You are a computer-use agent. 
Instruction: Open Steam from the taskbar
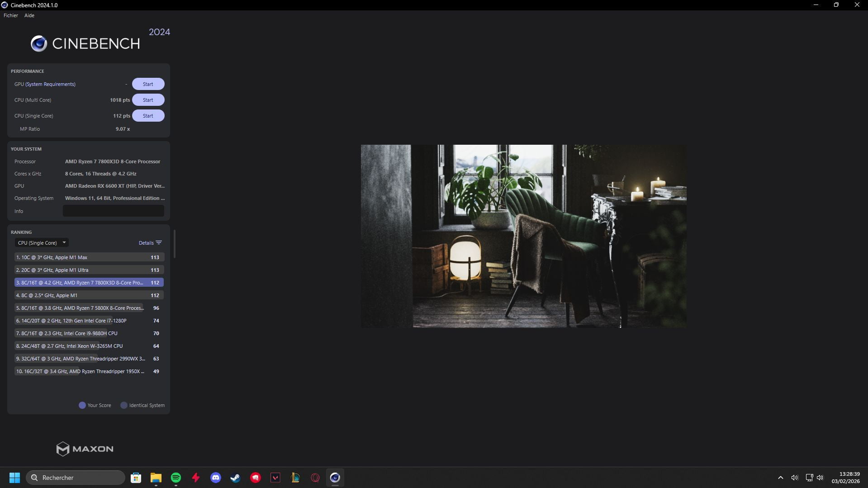[235, 478]
